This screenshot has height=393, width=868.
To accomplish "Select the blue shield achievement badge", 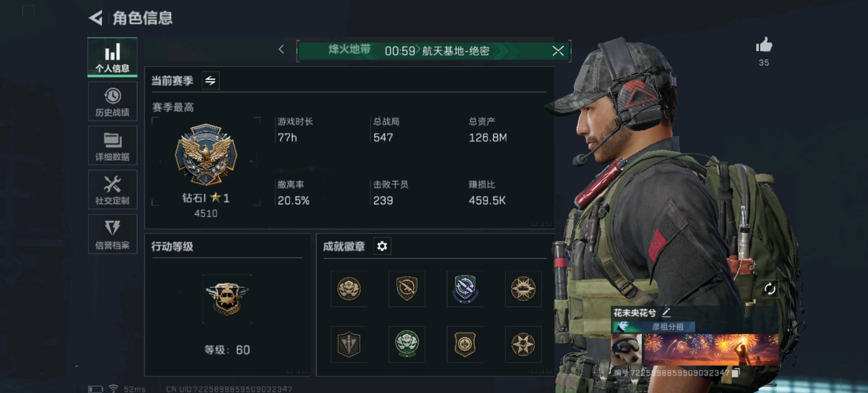I will pyautogui.click(x=465, y=289).
